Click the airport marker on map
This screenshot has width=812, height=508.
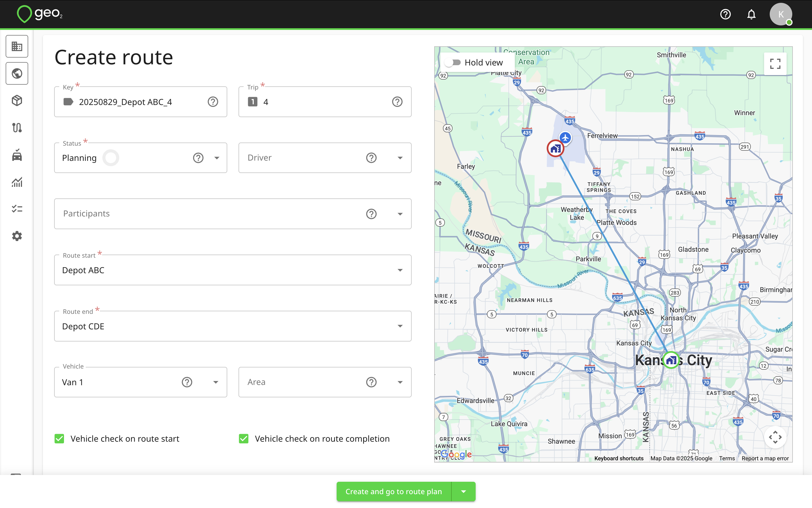click(565, 137)
